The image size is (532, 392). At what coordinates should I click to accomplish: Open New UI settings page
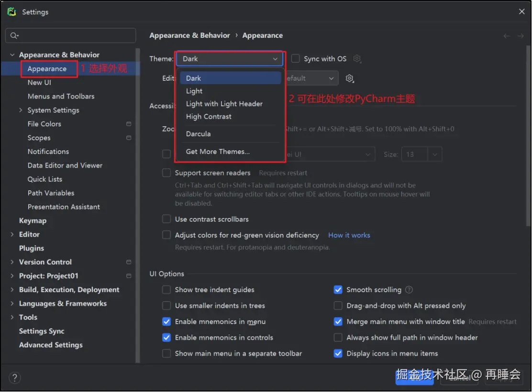(39, 82)
